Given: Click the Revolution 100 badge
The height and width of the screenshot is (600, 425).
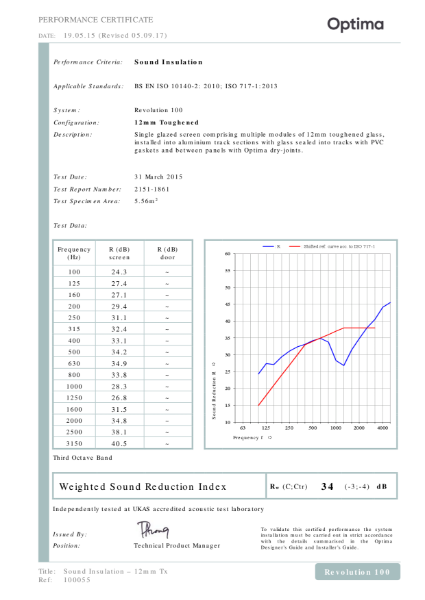Looking at the screenshot, I should coord(357,572).
